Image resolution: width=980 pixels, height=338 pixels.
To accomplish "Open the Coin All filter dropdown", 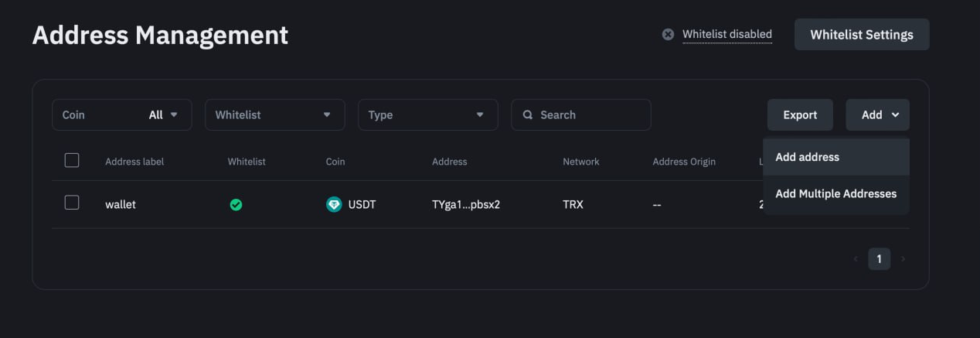I will [x=122, y=114].
